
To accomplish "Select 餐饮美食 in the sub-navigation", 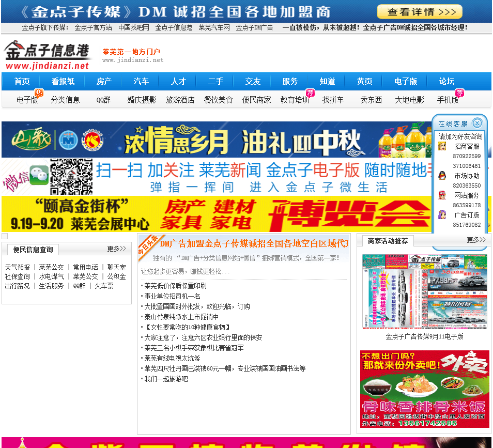I will (x=218, y=100).
